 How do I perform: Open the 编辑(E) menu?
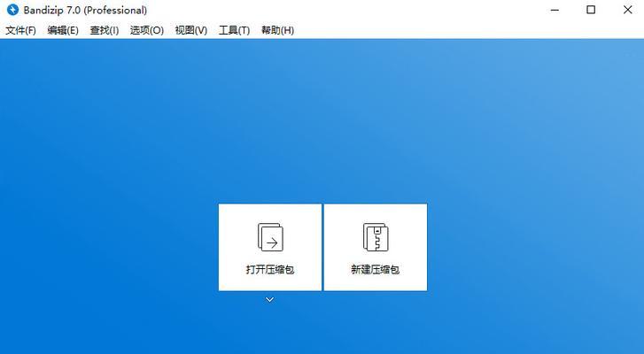[63, 30]
